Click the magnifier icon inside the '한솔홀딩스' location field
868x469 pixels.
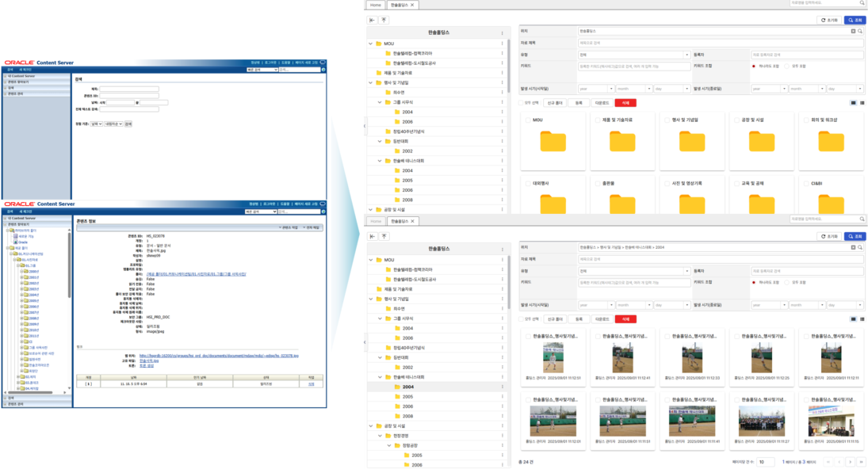tap(860, 31)
